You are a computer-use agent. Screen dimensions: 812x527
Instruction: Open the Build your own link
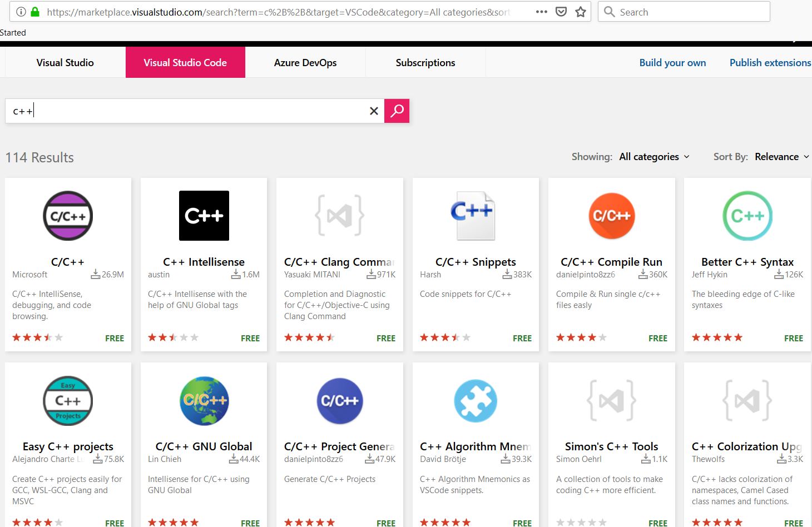pyautogui.click(x=672, y=63)
